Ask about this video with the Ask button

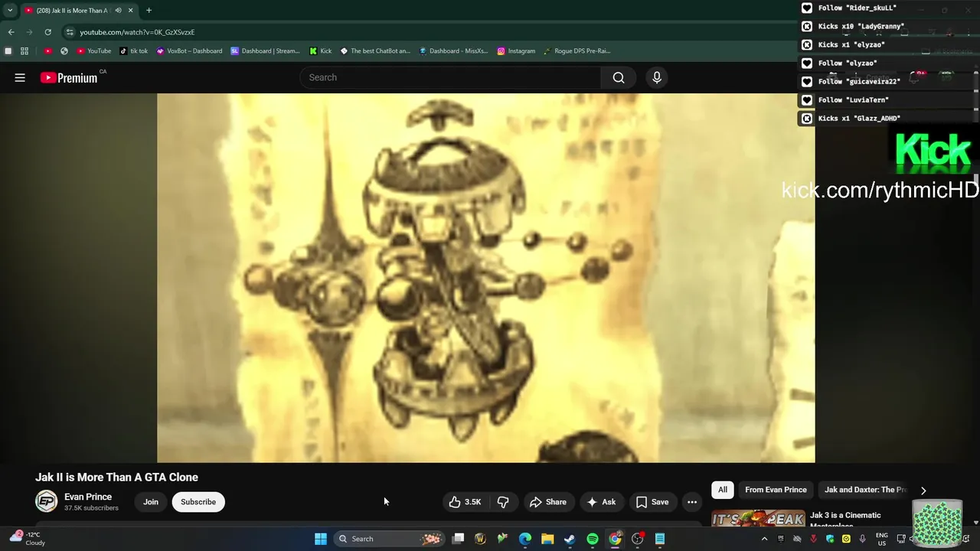(601, 502)
